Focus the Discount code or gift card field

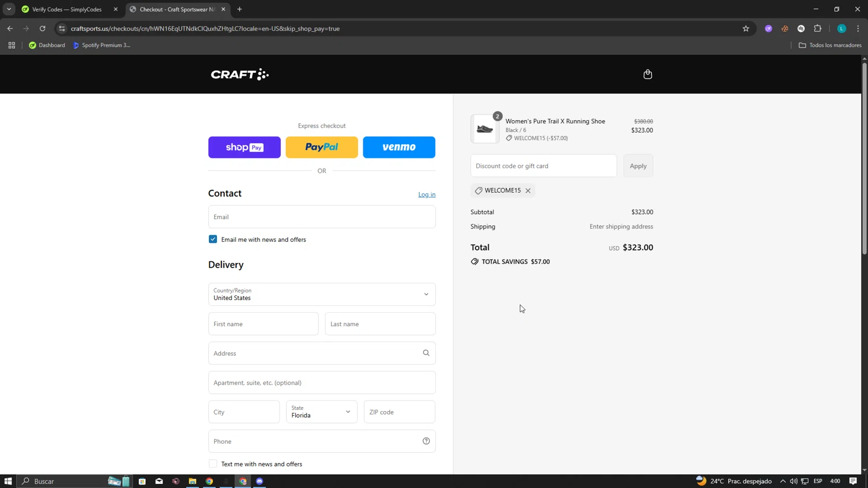point(543,166)
